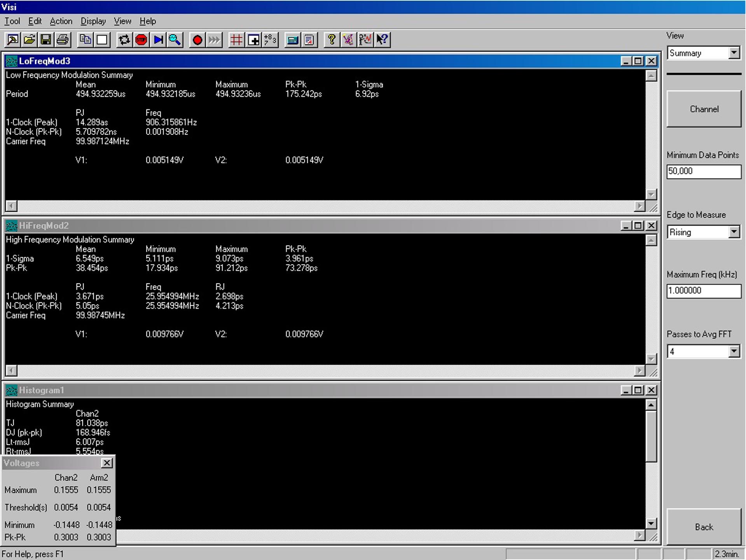
Task: Click the notepad report icon
Action: pos(309,40)
